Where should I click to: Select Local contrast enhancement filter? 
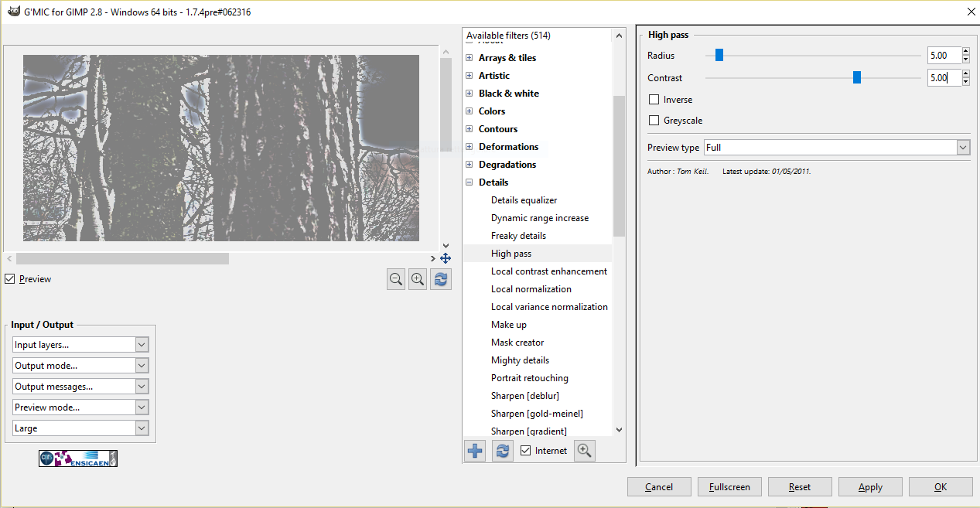[x=549, y=271]
